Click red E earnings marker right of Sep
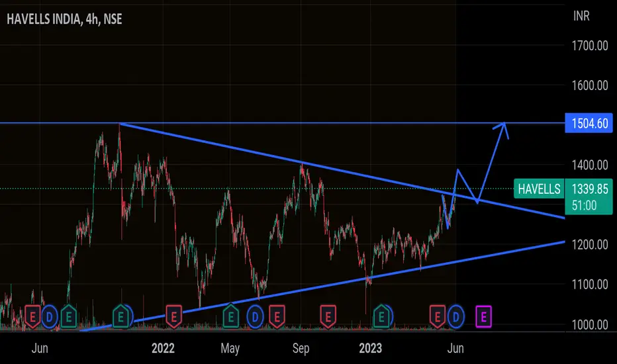 pos(328,316)
